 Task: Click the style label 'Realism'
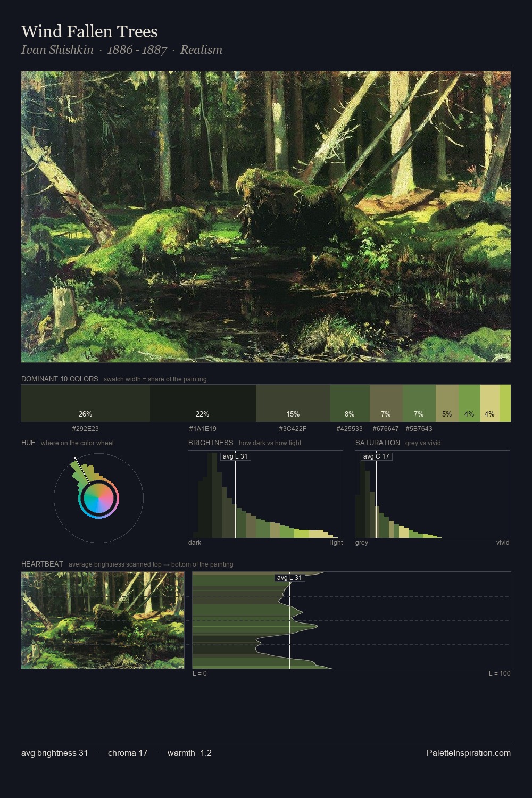pos(201,49)
